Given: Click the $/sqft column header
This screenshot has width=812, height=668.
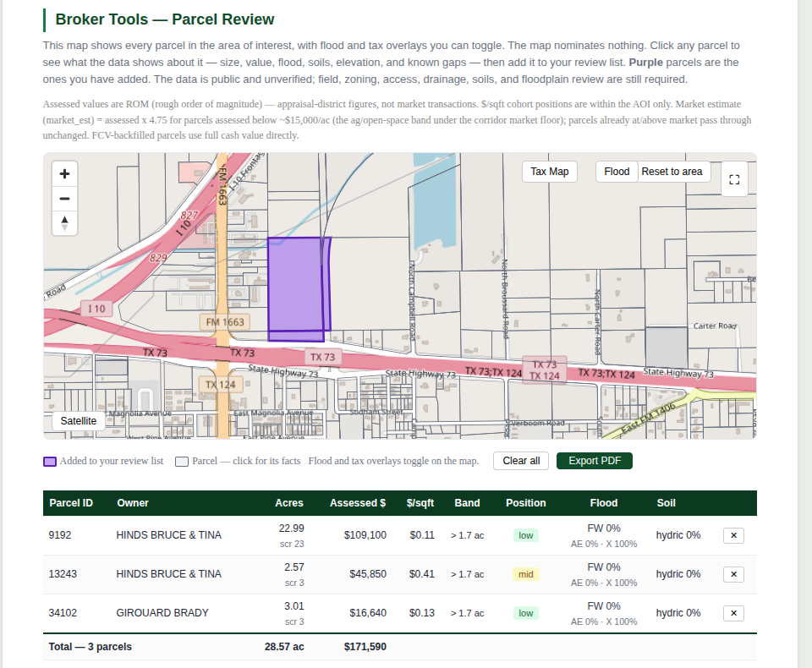Looking at the screenshot, I should pyautogui.click(x=420, y=503).
